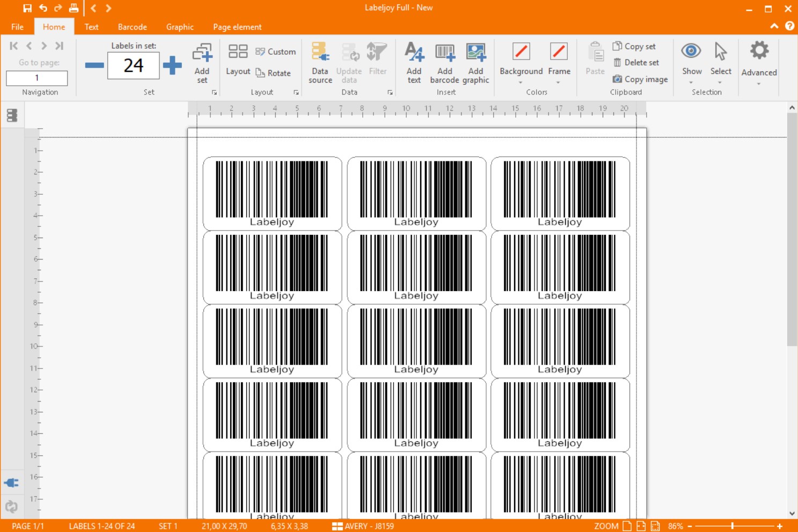The width and height of the screenshot is (798, 532).
Task: Click the Go to page input field
Action: point(37,78)
